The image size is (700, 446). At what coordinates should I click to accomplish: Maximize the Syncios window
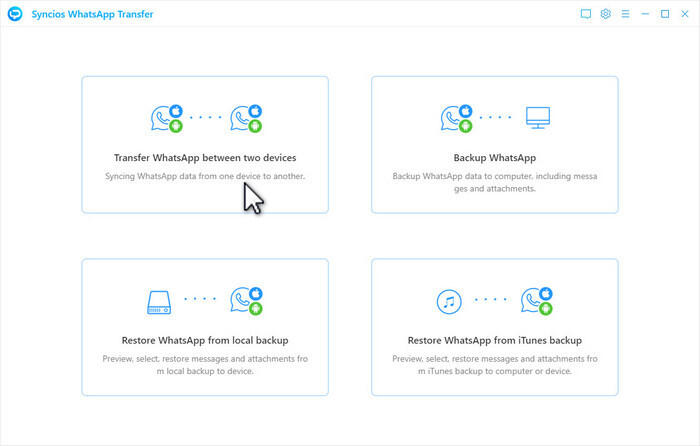(x=665, y=14)
